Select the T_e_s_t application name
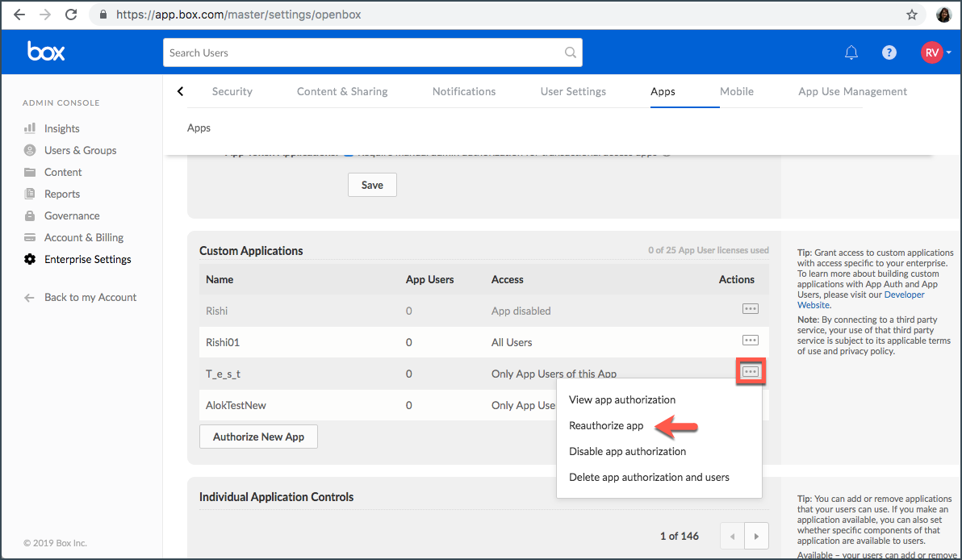Viewport: 962px width, 560px height. pos(224,374)
